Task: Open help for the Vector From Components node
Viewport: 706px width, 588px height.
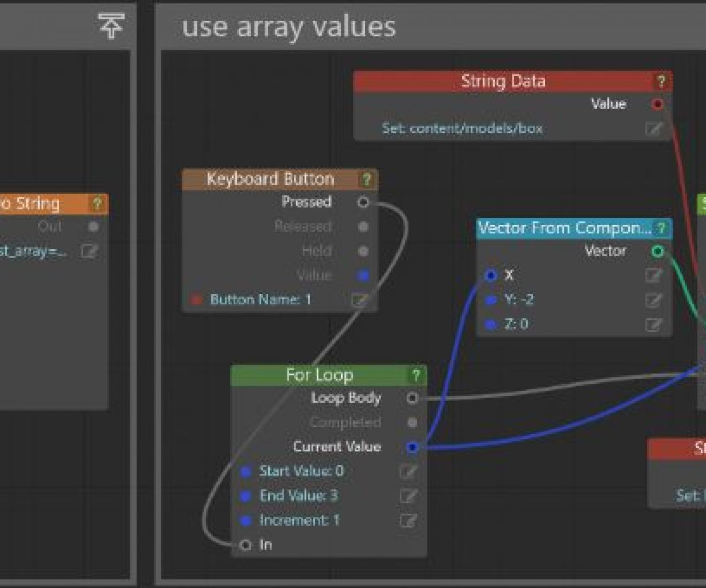Action: coord(661,229)
